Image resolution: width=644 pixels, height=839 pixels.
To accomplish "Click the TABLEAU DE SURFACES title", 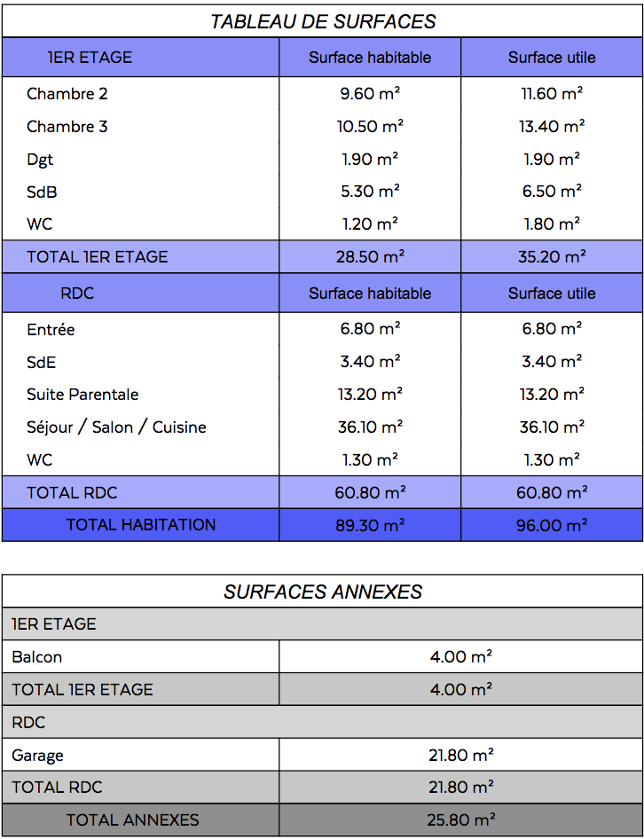I will point(322,22).
